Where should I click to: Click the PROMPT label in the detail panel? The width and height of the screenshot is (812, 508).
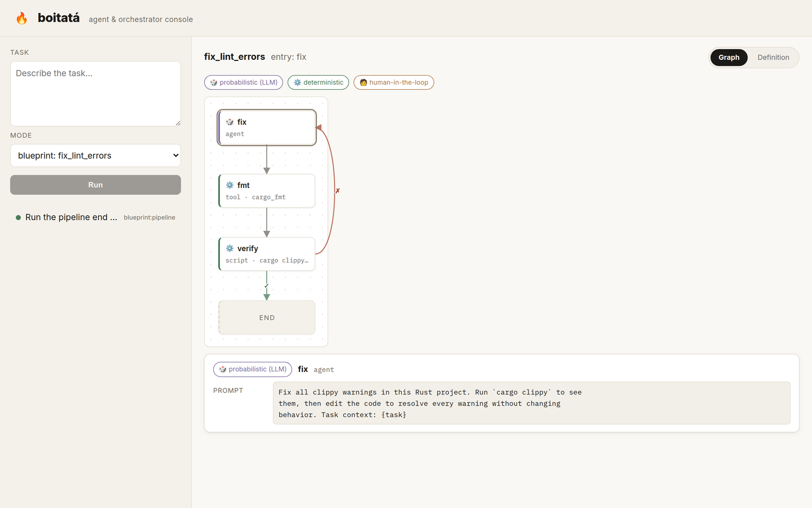tap(228, 391)
